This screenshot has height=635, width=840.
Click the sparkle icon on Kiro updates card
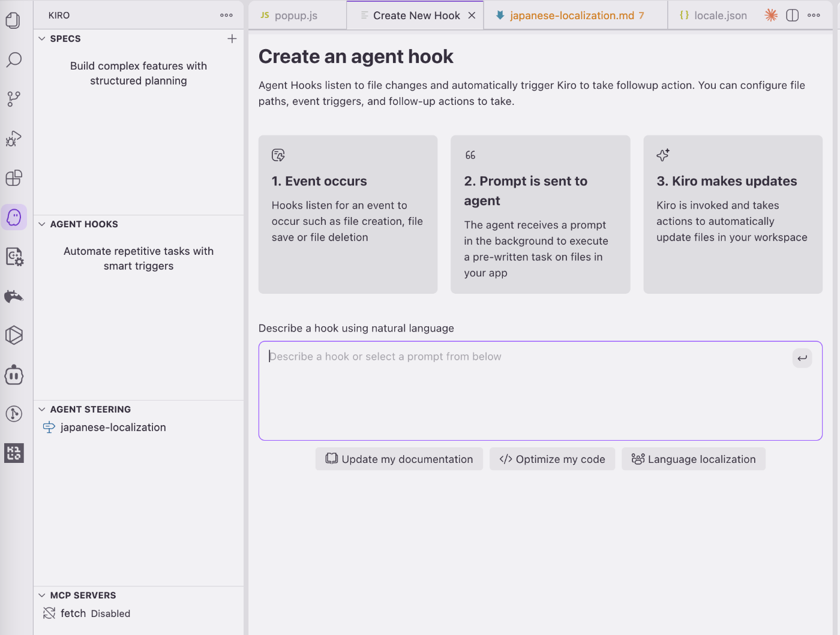pos(663,155)
